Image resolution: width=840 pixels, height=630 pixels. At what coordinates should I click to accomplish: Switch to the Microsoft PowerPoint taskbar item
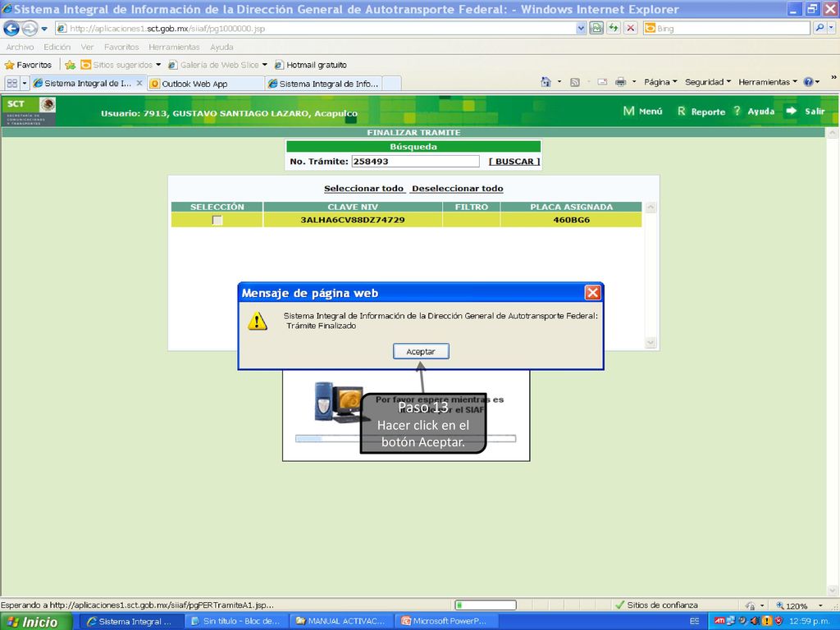(446, 622)
